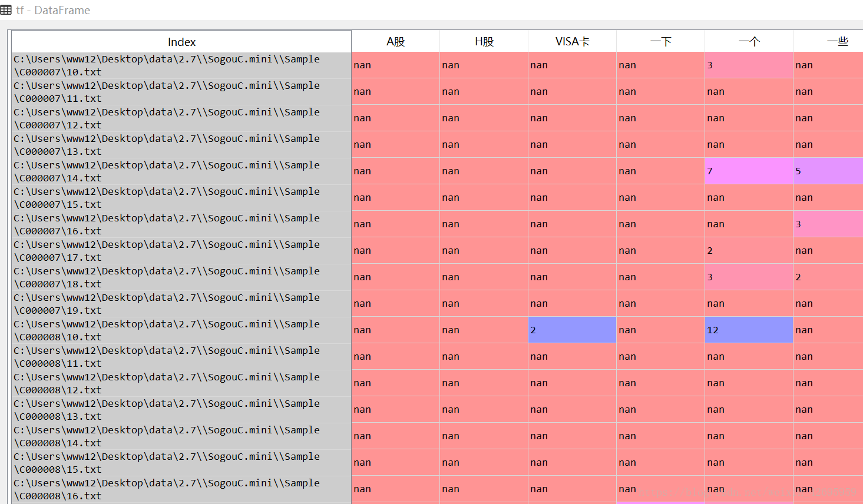The image size is (863, 504).
Task: Click nan in H股 column, row C000008\16.txt
Action: click(x=484, y=489)
